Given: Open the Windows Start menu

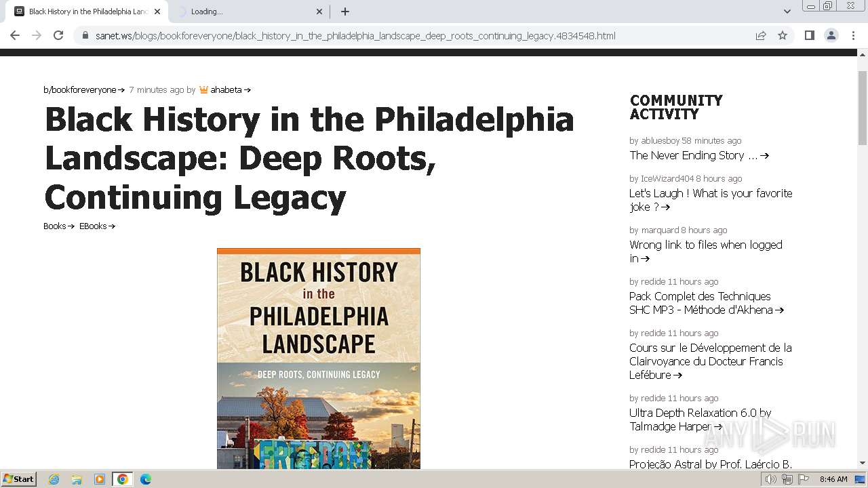Looking at the screenshot, I should [x=18, y=479].
